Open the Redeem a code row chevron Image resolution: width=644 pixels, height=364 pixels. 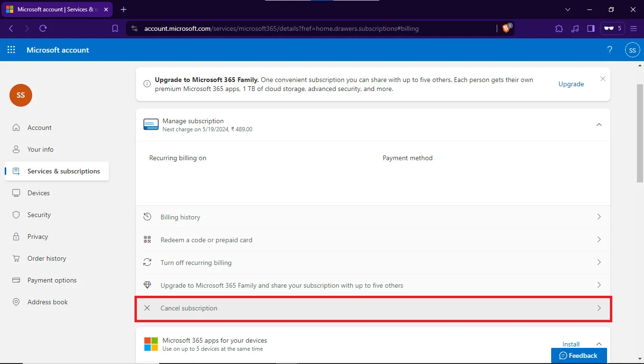599,239
